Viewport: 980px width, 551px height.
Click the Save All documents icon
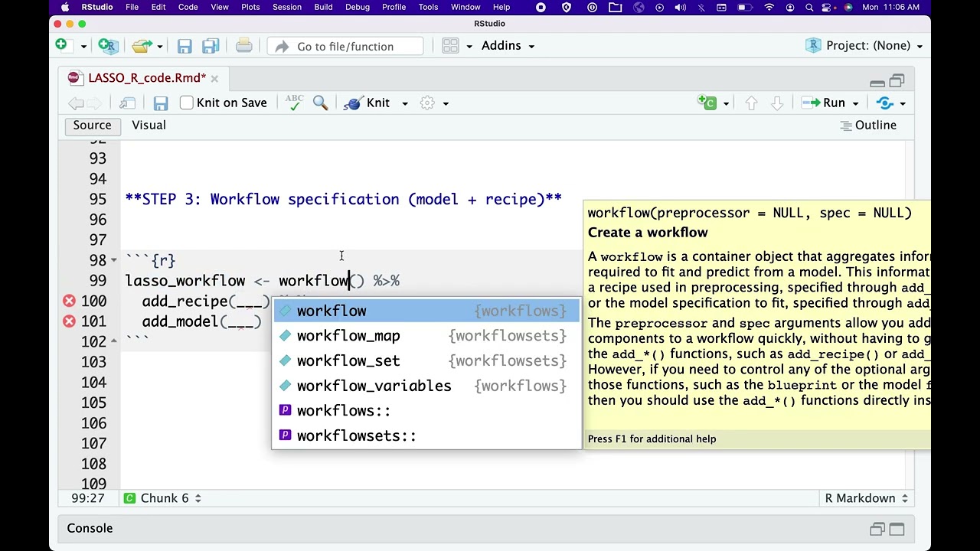[x=211, y=47]
